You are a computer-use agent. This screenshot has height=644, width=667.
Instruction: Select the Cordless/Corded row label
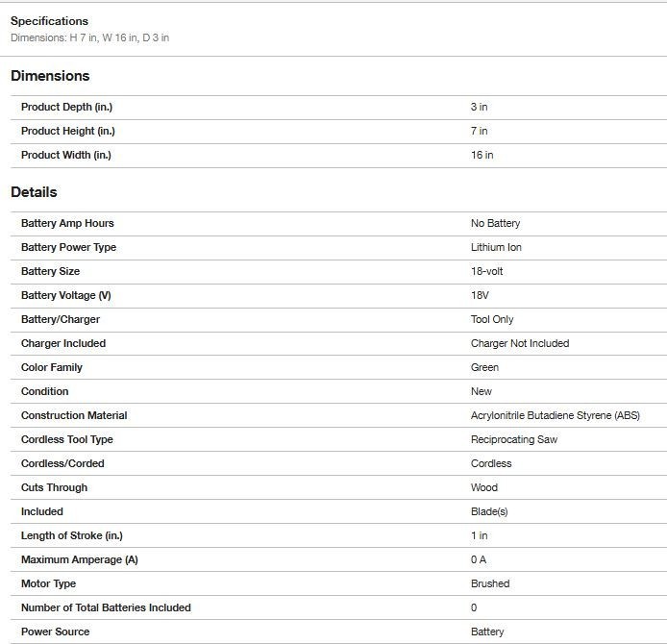pos(62,464)
